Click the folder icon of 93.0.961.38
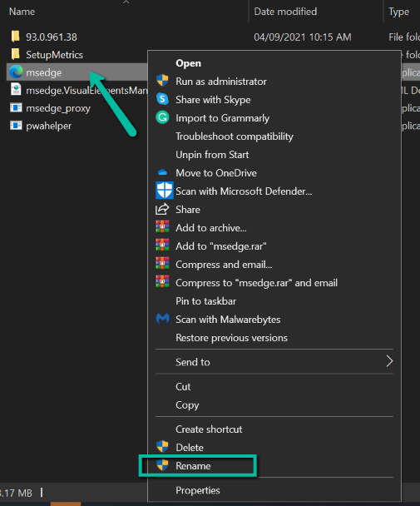420x506 pixels. (x=16, y=37)
